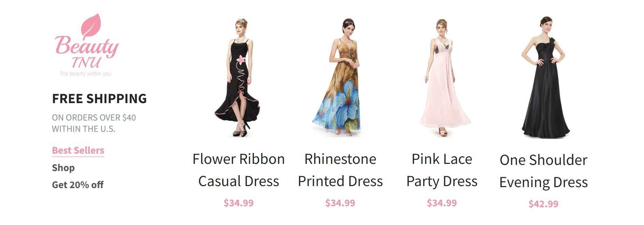Click the $42.99 price of the Evening Dress
The image size is (644, 225).
point(543,204)
